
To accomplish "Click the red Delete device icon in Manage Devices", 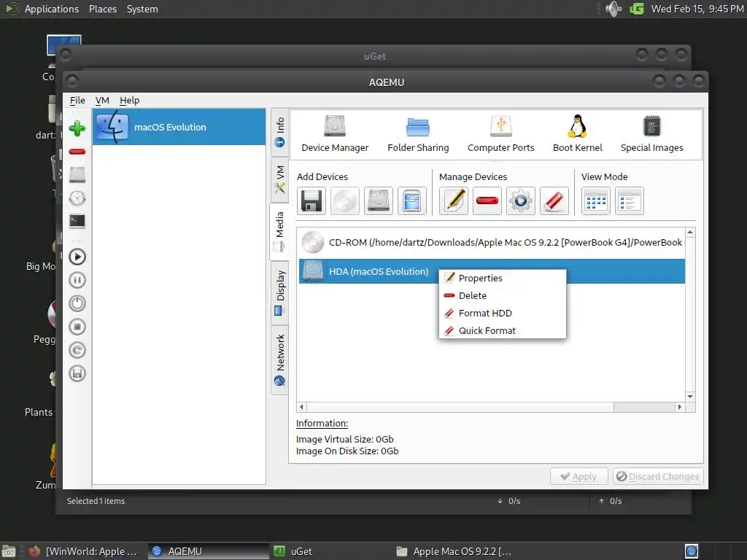I will [487, 201].
